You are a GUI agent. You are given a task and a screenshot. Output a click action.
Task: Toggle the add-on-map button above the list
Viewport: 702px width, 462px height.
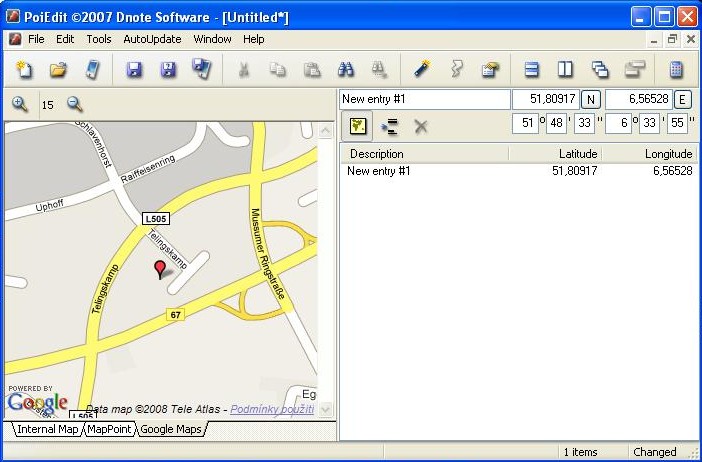coord(358,126)
